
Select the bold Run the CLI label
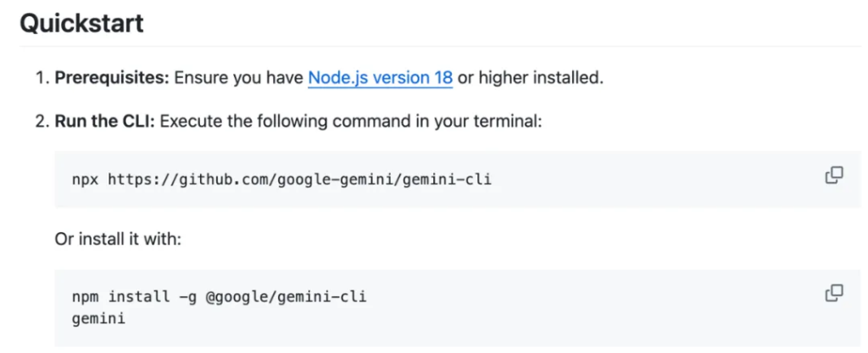(105, 121)
